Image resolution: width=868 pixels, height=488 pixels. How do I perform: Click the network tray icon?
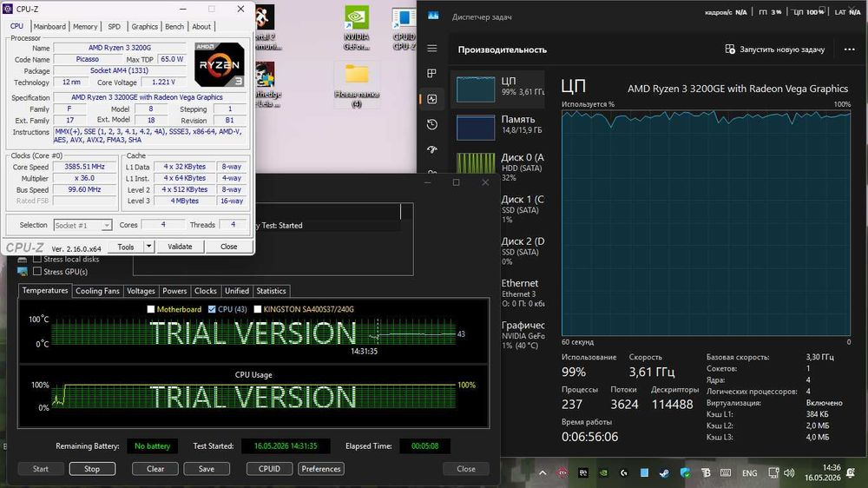click(x=773, y=473)
